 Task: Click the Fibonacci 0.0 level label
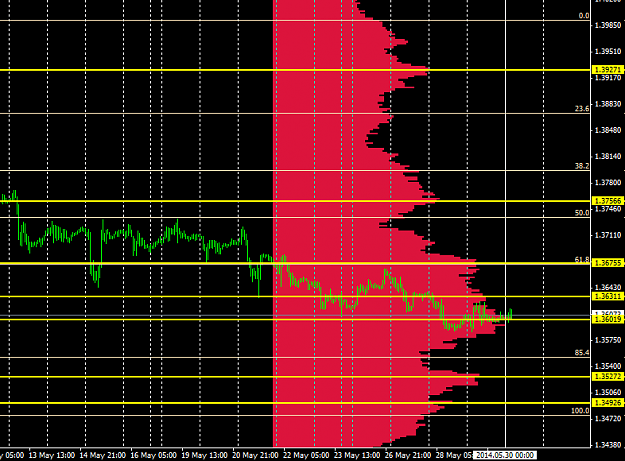pyautogui.click(x=584, y=16)
